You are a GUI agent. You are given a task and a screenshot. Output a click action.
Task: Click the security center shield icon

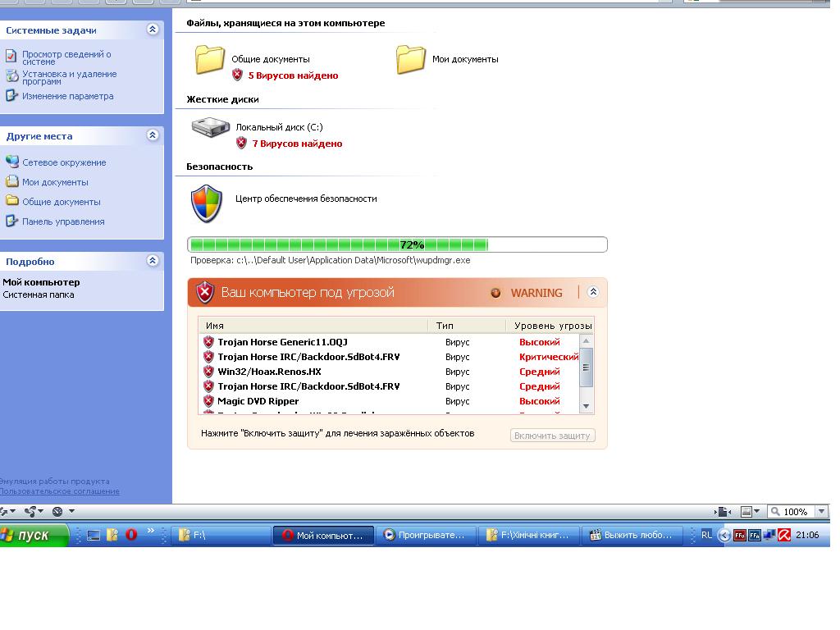[207, 203]
